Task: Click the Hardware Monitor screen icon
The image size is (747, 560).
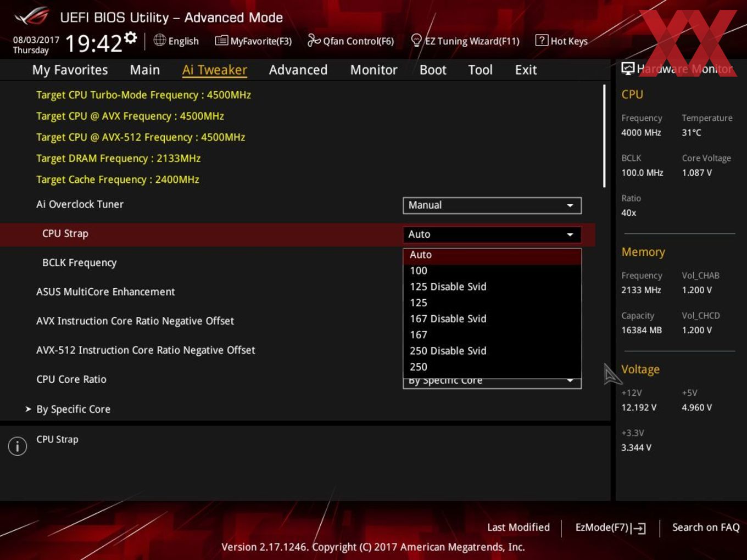Action: (628, 69)
